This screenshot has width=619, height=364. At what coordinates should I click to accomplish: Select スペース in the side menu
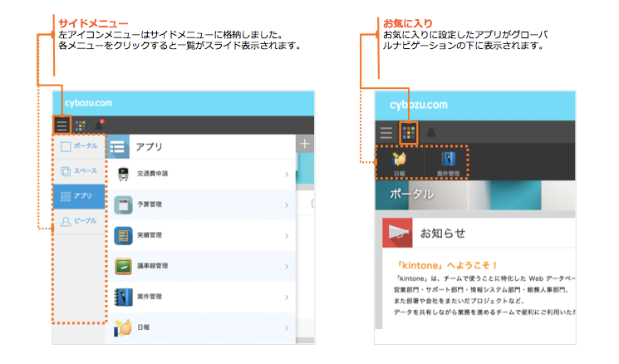pyautogui.click(x=79, y=171)
